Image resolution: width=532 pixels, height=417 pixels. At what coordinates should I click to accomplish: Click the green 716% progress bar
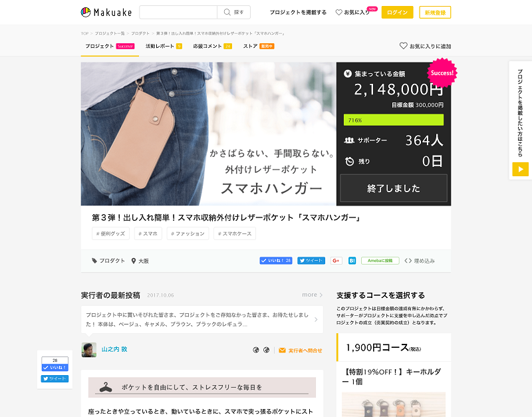pos(394,120)
